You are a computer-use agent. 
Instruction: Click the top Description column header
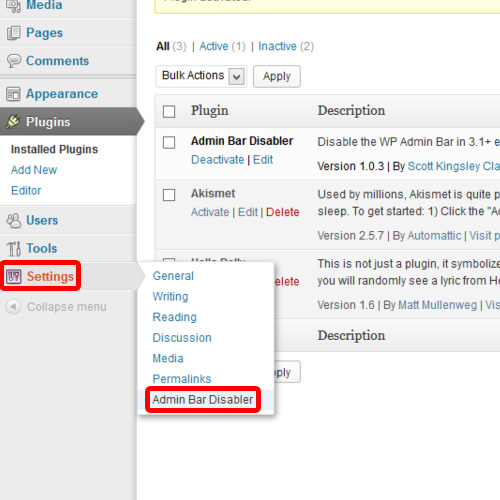tap(351, 111)
